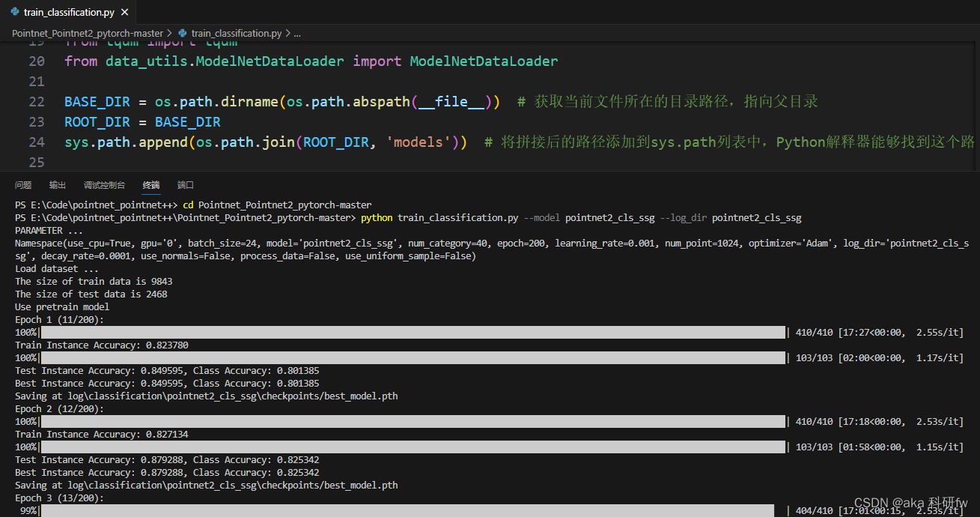Image resolution: width=980 pixels, height=517 pixels.
Task: Open the 输出 (Output) panel tab
Action: (58, 185)
